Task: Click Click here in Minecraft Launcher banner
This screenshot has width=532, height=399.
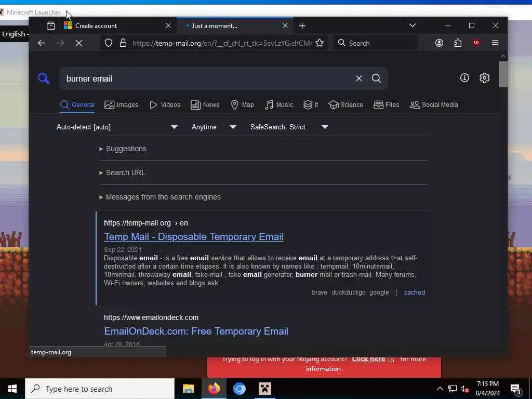Action: click(368, 359)
